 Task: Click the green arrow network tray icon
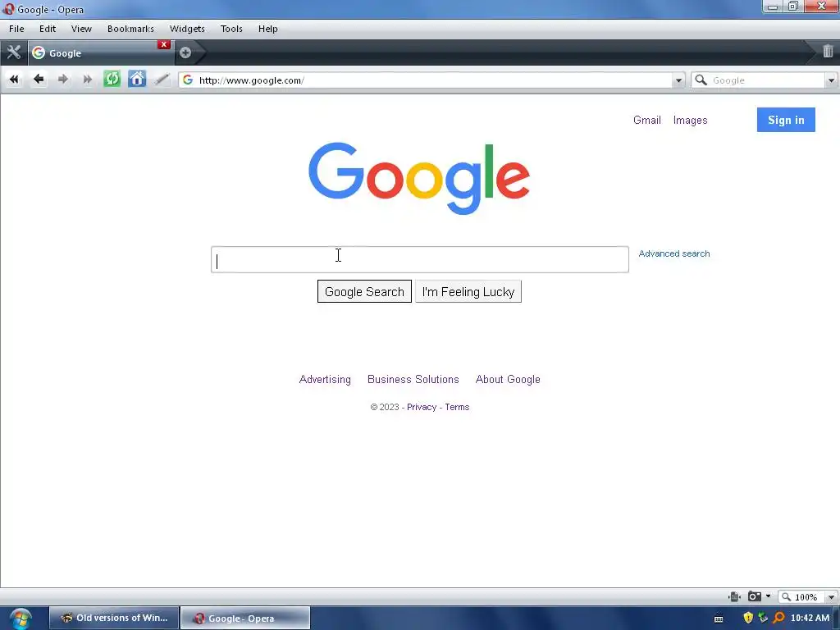pyautogui.click(x=764, y=618)
